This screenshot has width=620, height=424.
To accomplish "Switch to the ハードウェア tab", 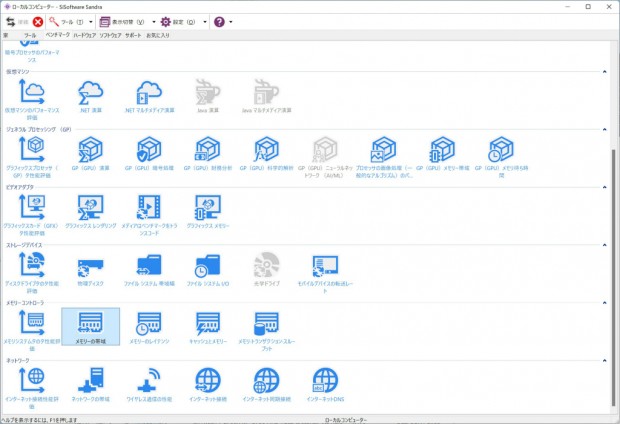I will tap(84, 35).
